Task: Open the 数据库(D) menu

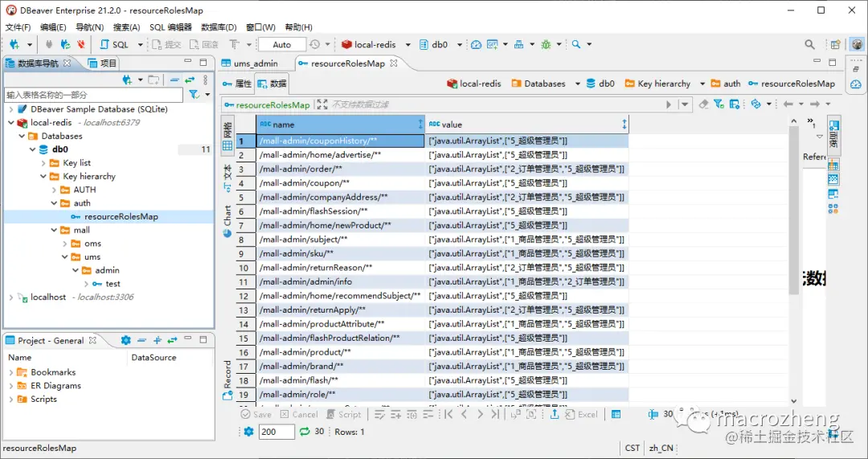Action: tap(219, 27)
